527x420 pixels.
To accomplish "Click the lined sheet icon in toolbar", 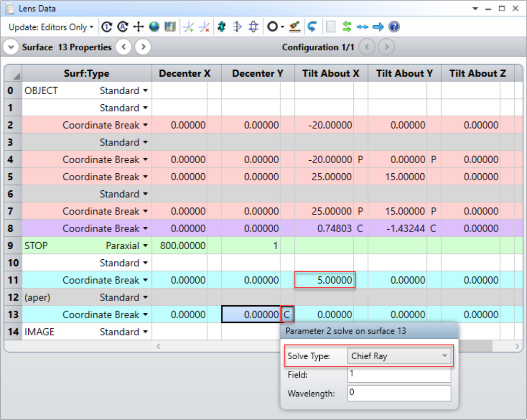I will click(331, 27).
